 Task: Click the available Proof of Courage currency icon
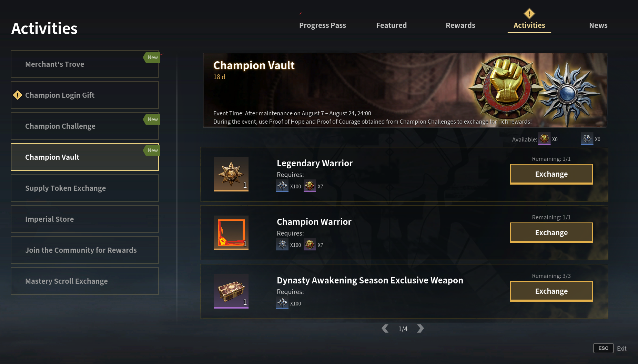[x=544, y=139]
